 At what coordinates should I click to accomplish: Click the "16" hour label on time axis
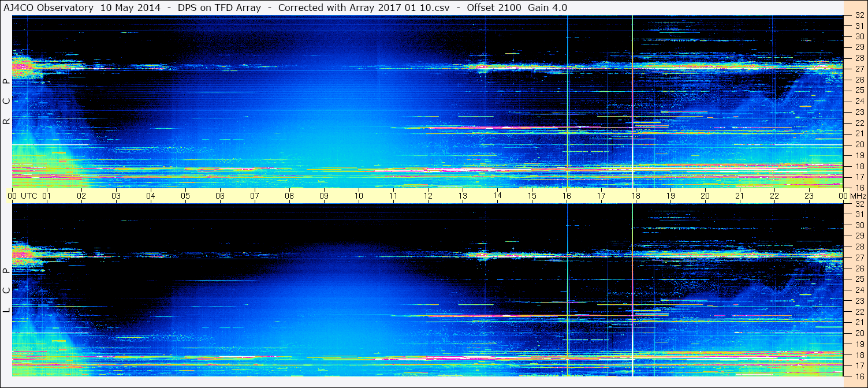click(x=567, y=196)
